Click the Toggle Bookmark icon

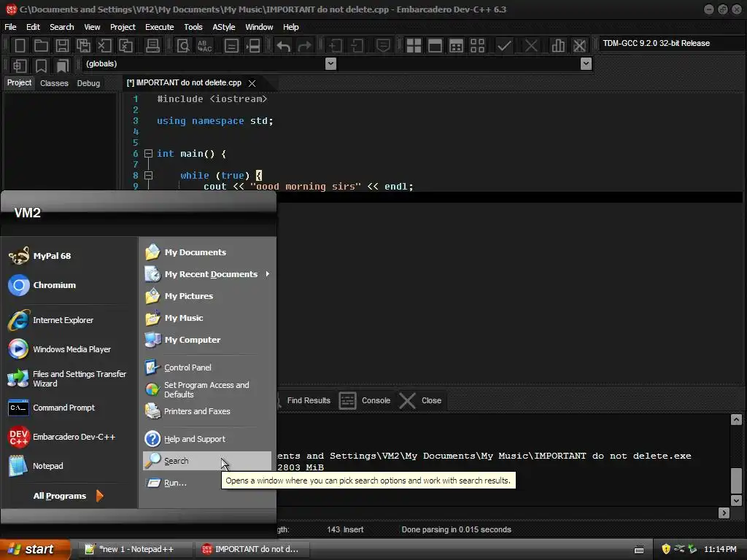(x=42, y=65)
